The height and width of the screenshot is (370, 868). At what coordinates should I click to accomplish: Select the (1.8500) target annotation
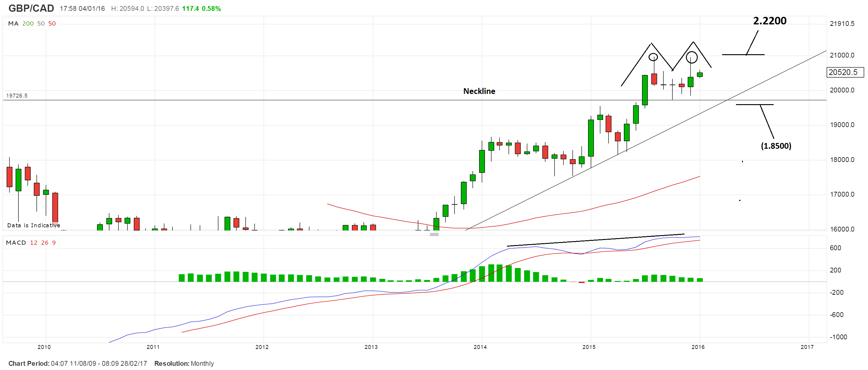tap(776, 146)
